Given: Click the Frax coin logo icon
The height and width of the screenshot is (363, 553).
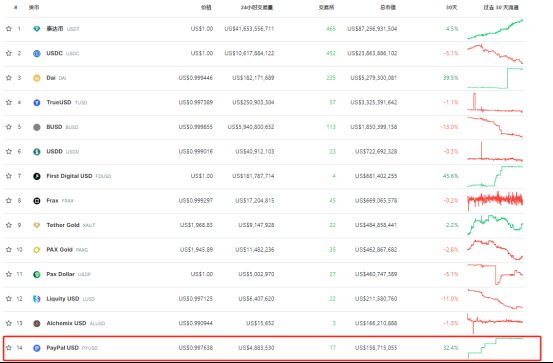Looking at the screenshot, I should [37, 201].
